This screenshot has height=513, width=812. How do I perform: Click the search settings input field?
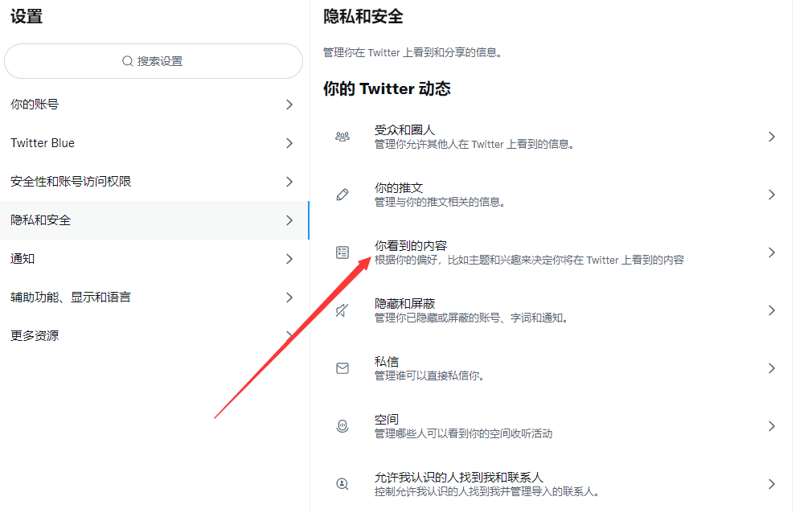tap(154, 61)
